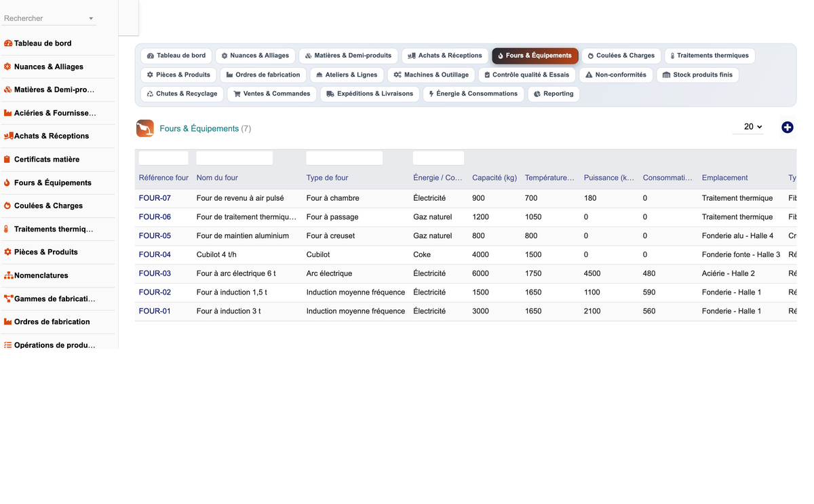
Task: Open the Nuances & Alliages top tab
Action: (x=255, y=56)
